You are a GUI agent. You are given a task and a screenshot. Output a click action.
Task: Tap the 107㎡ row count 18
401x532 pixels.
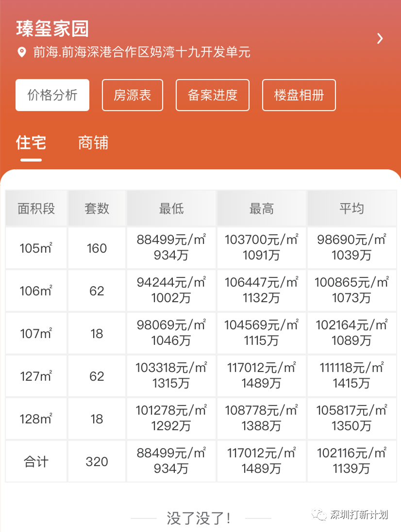click(97, 334)
